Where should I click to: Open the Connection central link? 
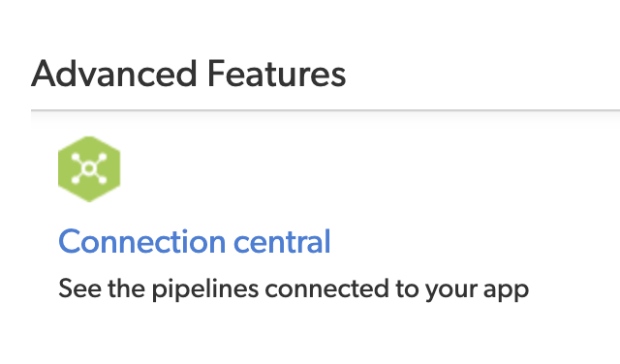point(194,241)
